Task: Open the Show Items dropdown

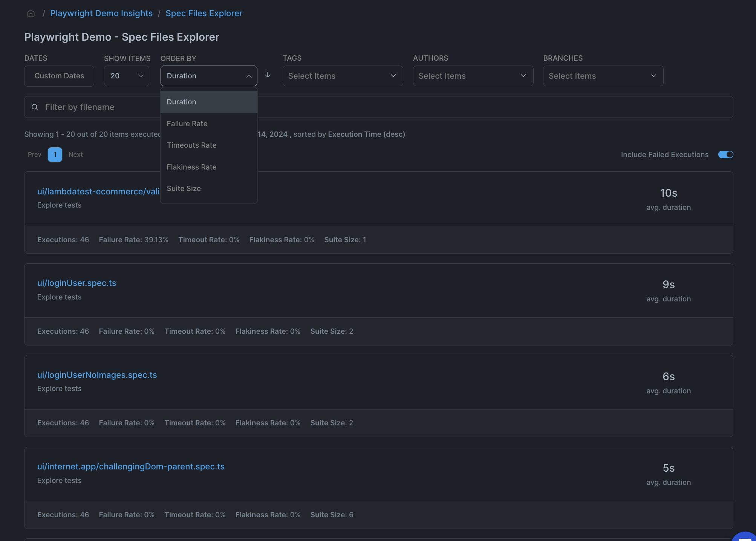Action: (126, 76)
